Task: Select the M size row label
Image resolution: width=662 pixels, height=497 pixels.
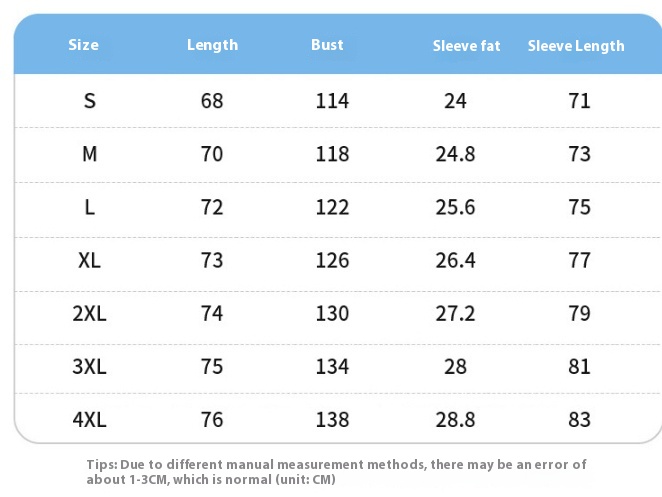Action: point(90,154)
